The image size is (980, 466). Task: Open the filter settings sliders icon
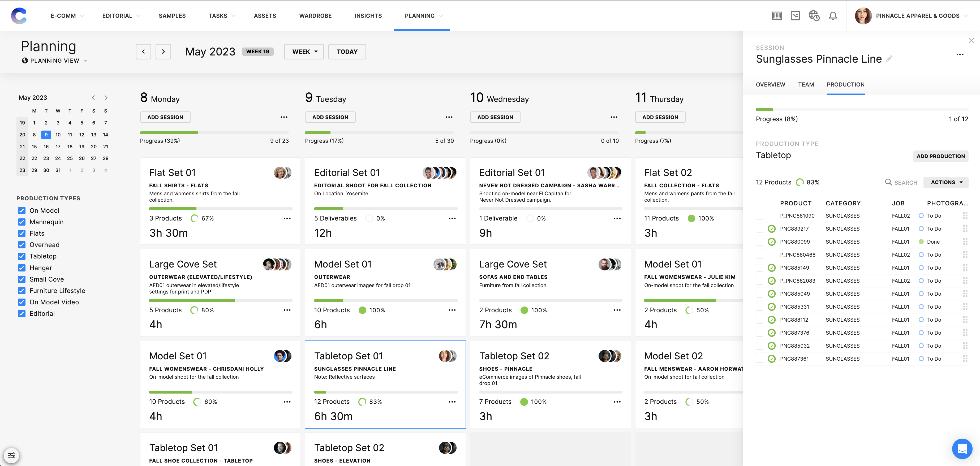click(11, 455)
